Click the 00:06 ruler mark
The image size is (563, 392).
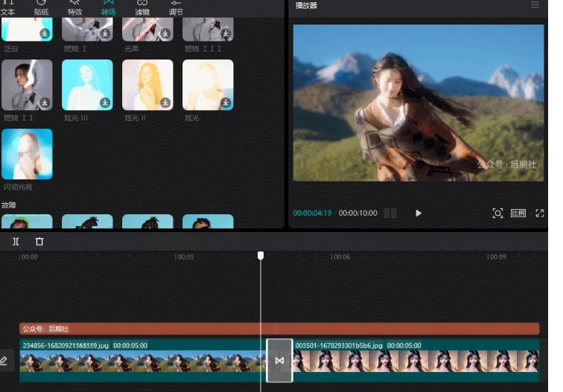pos(340,257)
